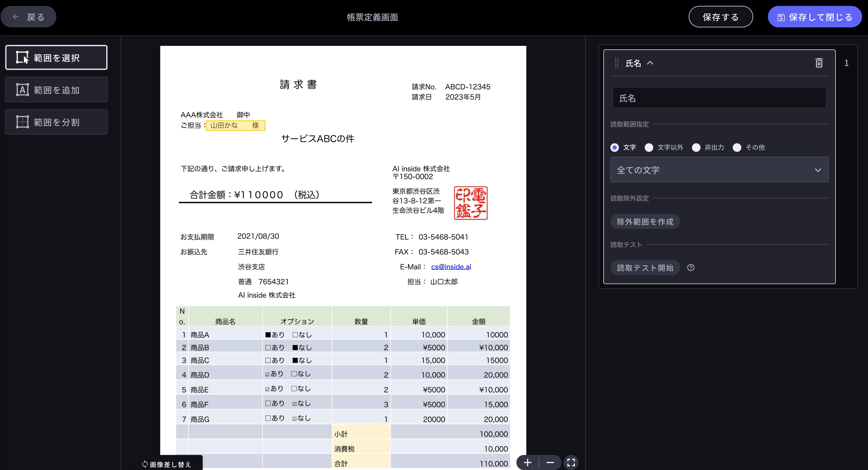868x470 pixels.
Task: Zoom in with the plus icon
Action: coord(528,462)
